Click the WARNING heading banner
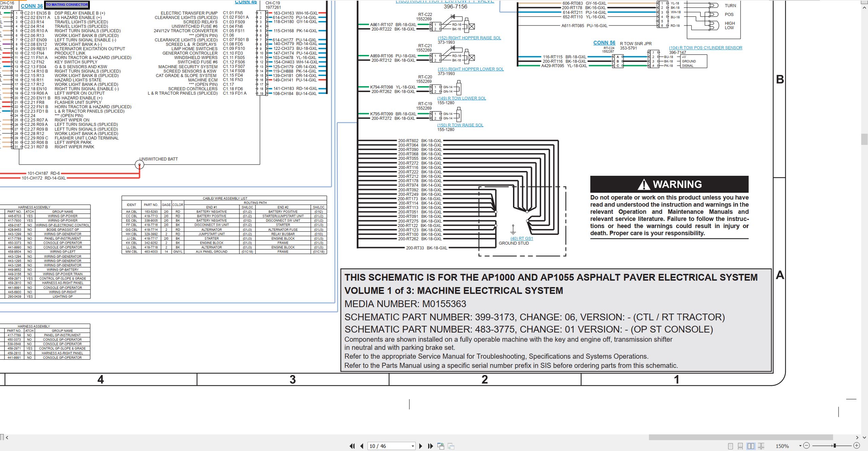Image resolution: width=868 pixels, height=451 pixels. click(669, 184)
